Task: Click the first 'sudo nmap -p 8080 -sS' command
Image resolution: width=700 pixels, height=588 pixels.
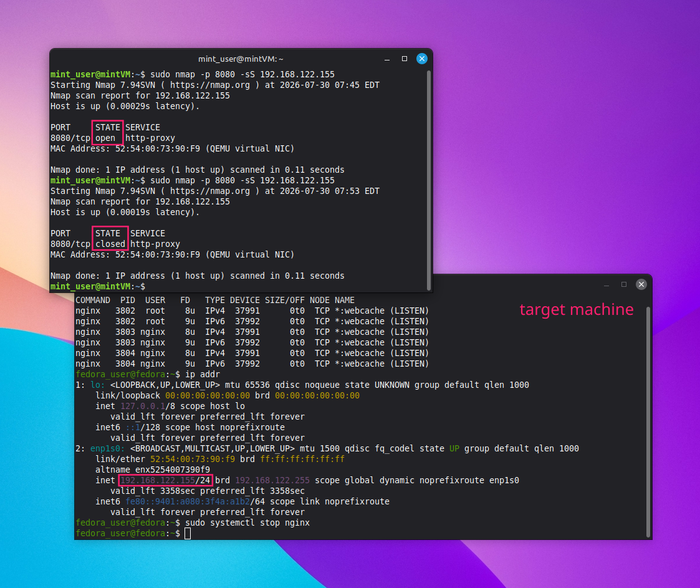Action: [x=242, y=75]
